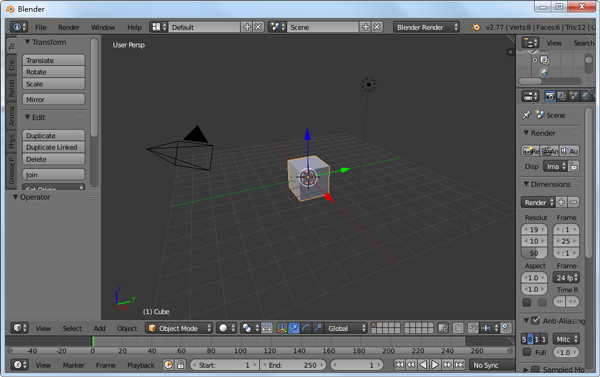Click the Delete button
Screen dimensions: 600x377
pyautogui.click(x=54, y=159)
